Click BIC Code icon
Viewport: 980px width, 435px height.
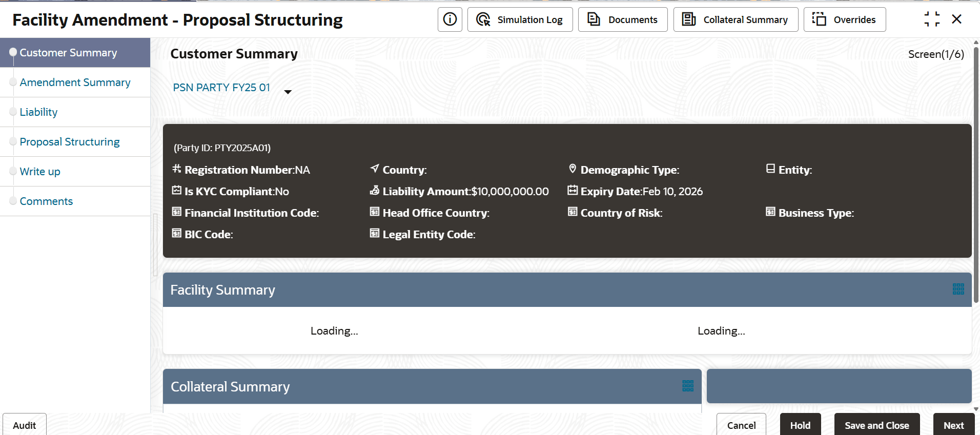[x=177, y=233]
